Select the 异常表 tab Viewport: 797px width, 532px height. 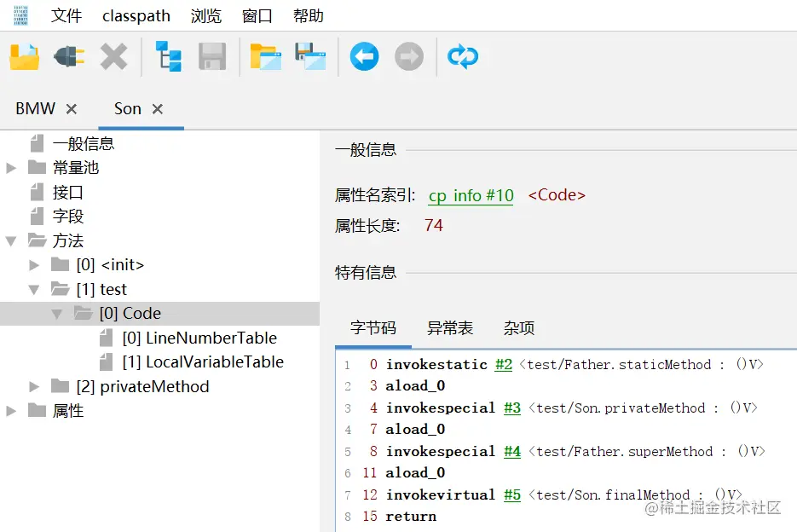click(x=450, y=328)
